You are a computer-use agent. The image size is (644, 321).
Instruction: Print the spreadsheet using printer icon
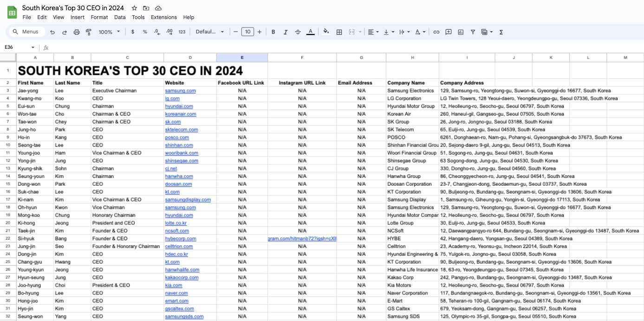[x=77, y=32]
